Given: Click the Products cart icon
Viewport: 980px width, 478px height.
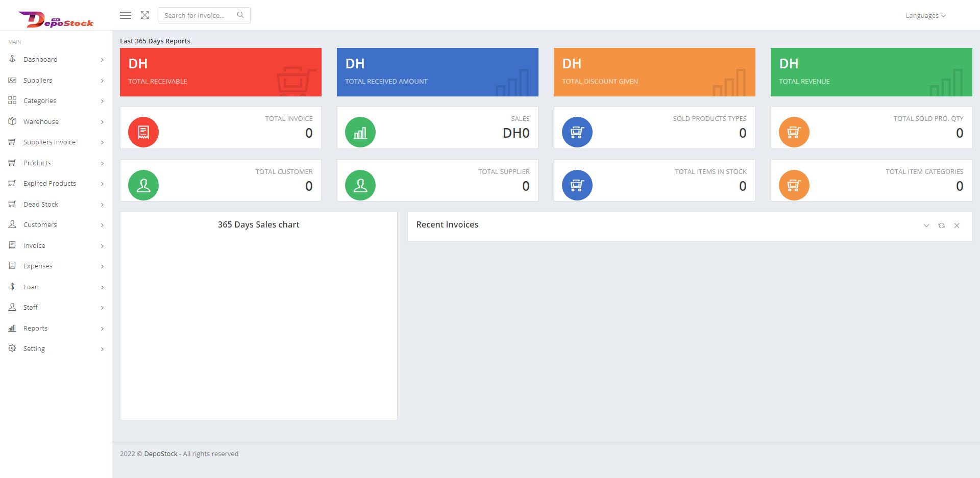Looking at the screenshot, I should click(x=12, y=163).
